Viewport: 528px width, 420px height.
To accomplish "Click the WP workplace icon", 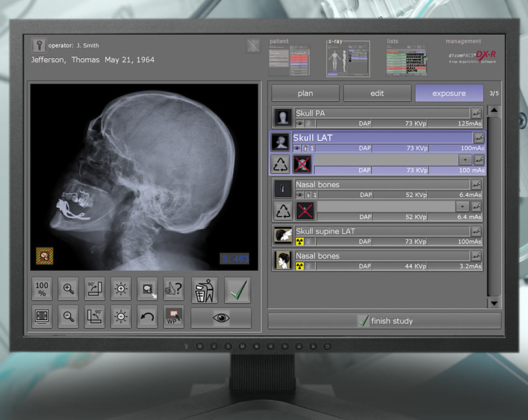I will coord(173,317).
